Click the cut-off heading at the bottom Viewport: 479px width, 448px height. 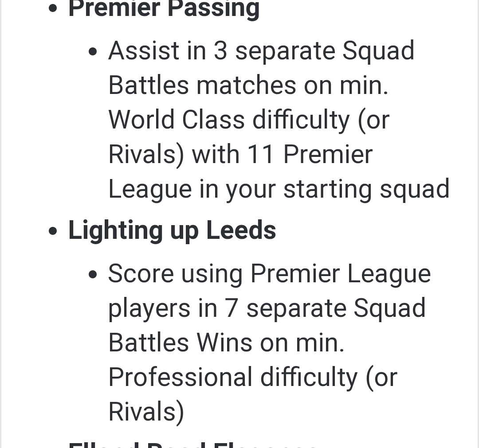click(192, 444)
